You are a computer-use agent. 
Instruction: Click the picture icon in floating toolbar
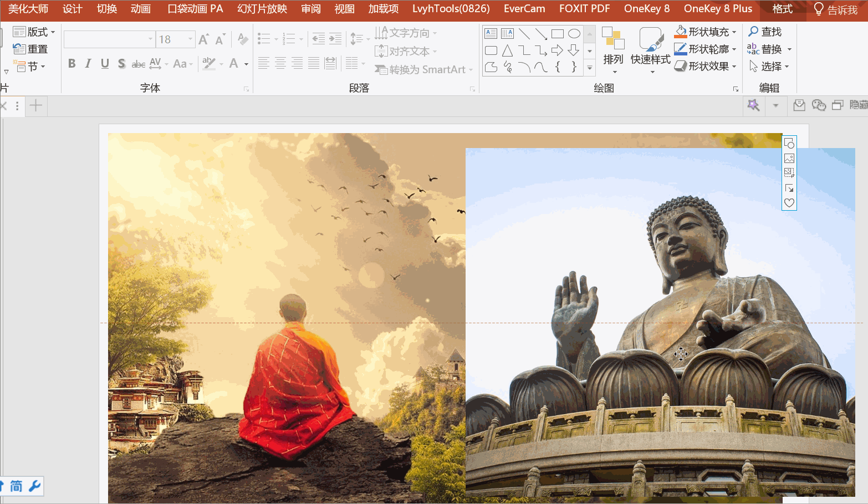pos(789,159)
